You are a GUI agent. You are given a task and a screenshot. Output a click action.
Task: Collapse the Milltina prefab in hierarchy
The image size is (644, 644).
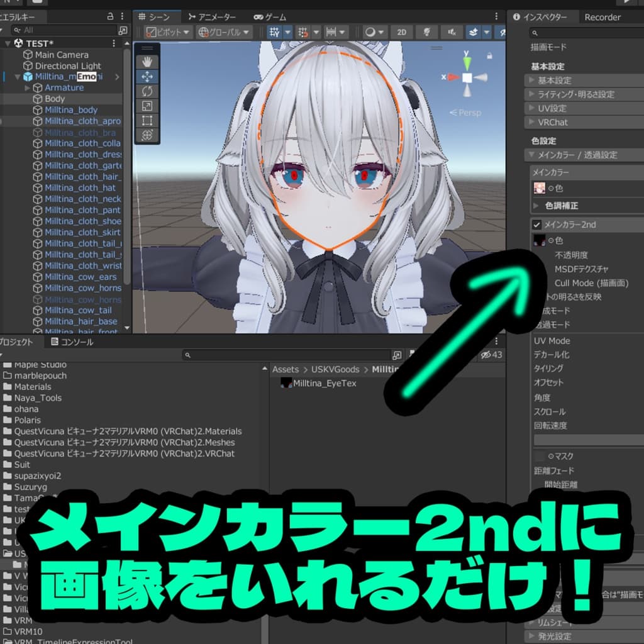(x=17, y=77)
